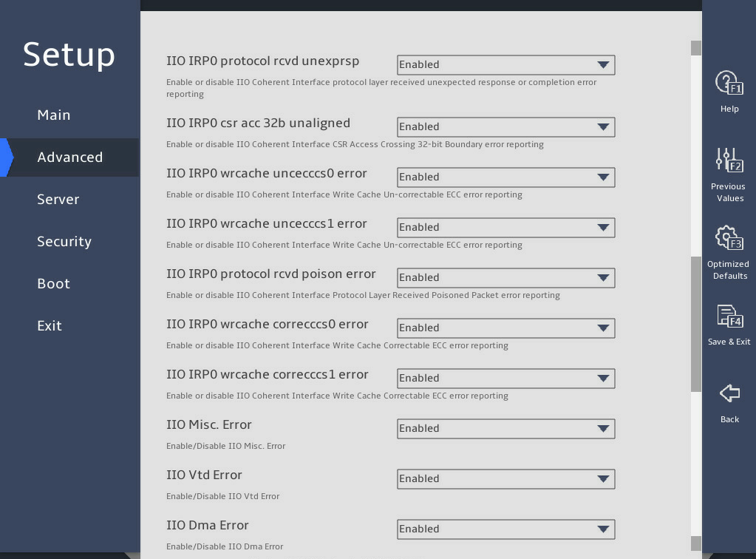Expand IIO IRP0 wrcache unceccs0 error dropdown
The image size is (756, 559).
point(505,177)
